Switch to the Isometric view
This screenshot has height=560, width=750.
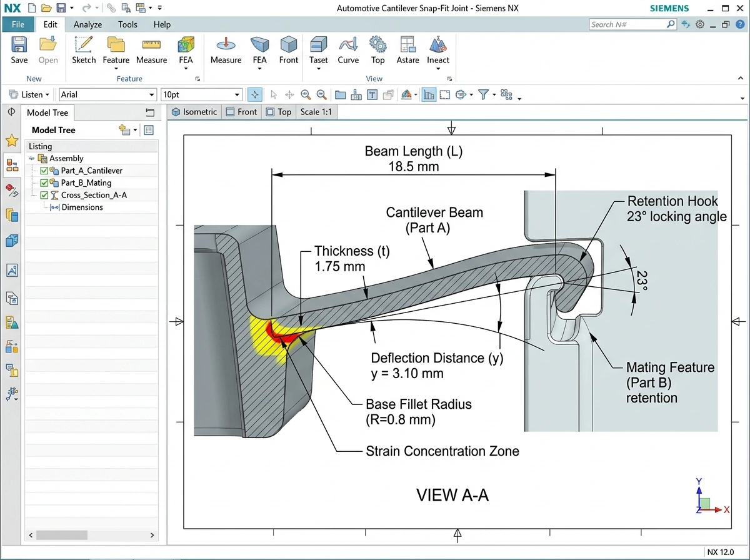click(194, 112)
